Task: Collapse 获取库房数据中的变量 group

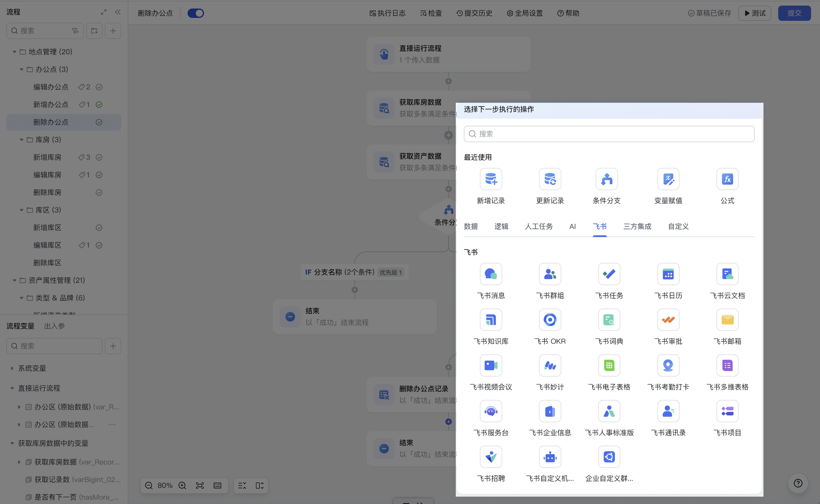Action: click(12, 443)
